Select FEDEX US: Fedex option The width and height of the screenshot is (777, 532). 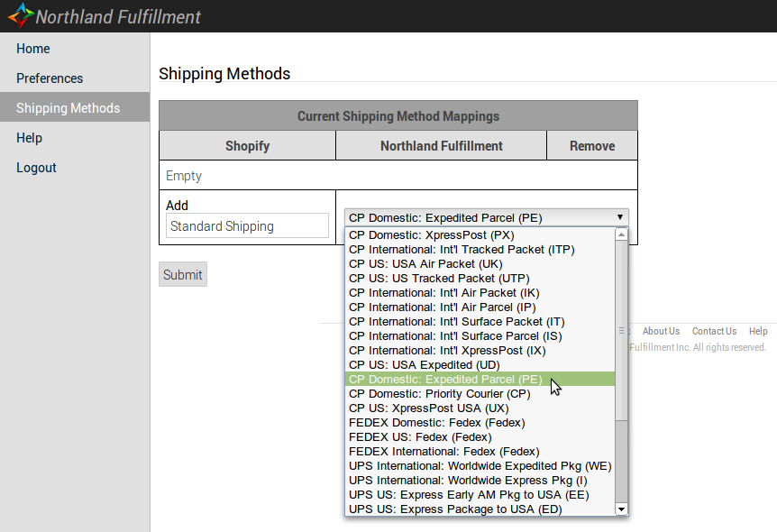(x=480, y=436)
